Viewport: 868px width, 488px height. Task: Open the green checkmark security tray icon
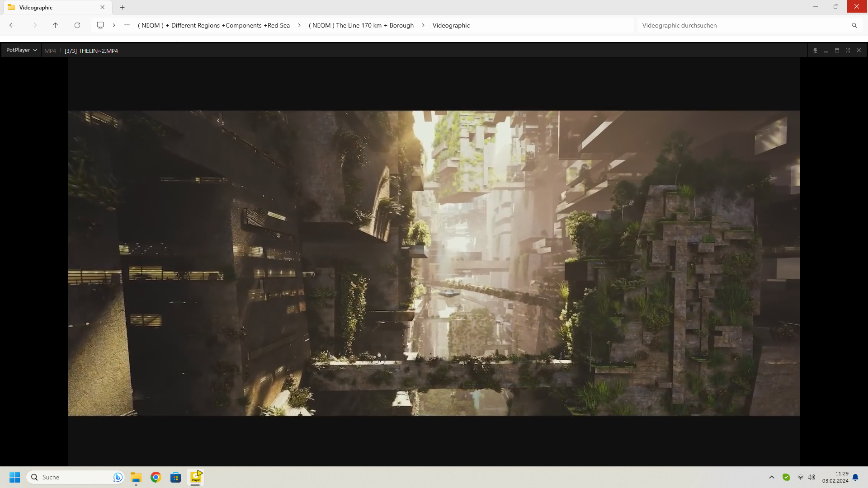786,477
